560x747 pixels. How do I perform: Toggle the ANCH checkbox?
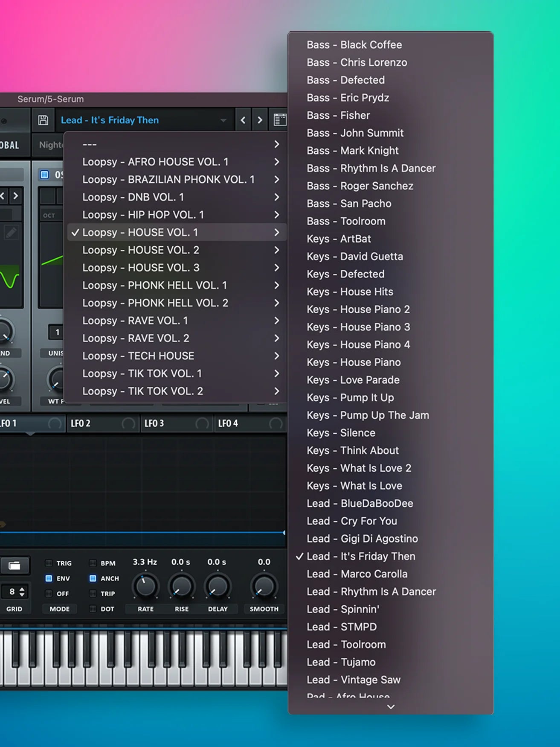(93, 578)
